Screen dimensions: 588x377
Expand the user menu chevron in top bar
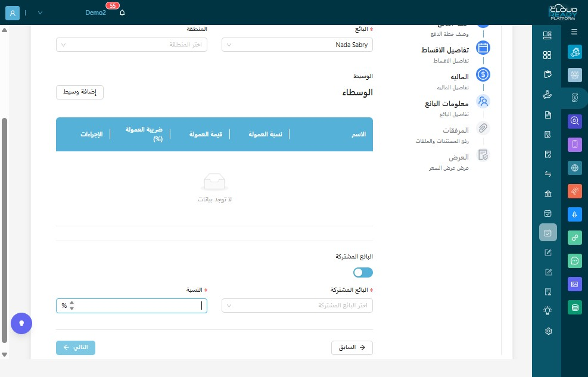40,13
